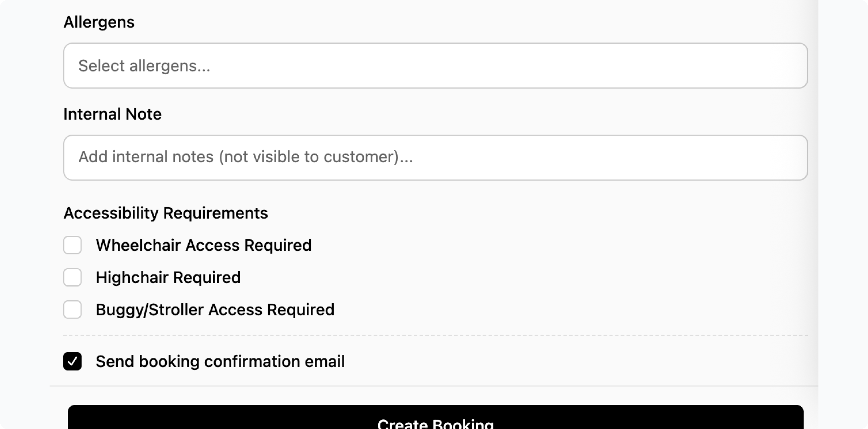Tick the Wheelchair Access Required checkbox
Image resolution: width=868 pixels, height=429 pixels.
click(72, 245)
